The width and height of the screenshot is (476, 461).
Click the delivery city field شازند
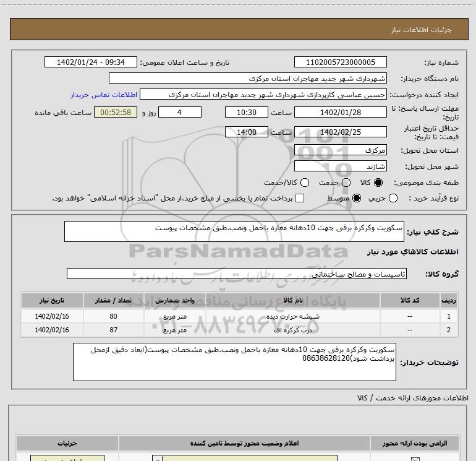[x=340, y=166]
